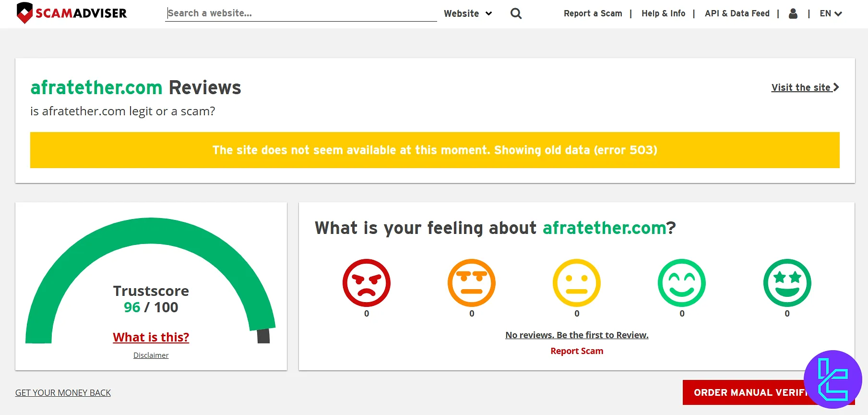Open the EN language dropdown
The height and width of the screenshot is (415, 868).
(x=831, y=13)
